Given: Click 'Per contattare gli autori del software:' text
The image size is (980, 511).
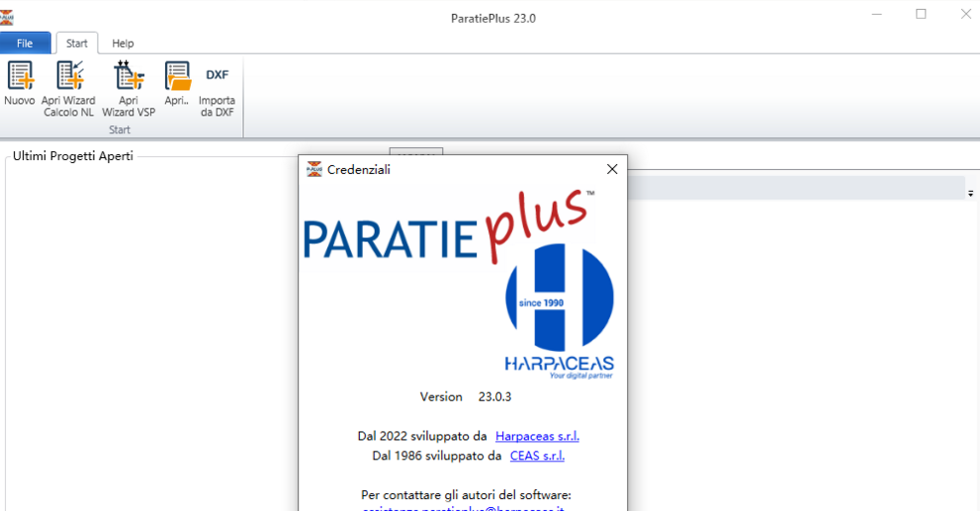Looking at the screenshot, I should (466, 495).
